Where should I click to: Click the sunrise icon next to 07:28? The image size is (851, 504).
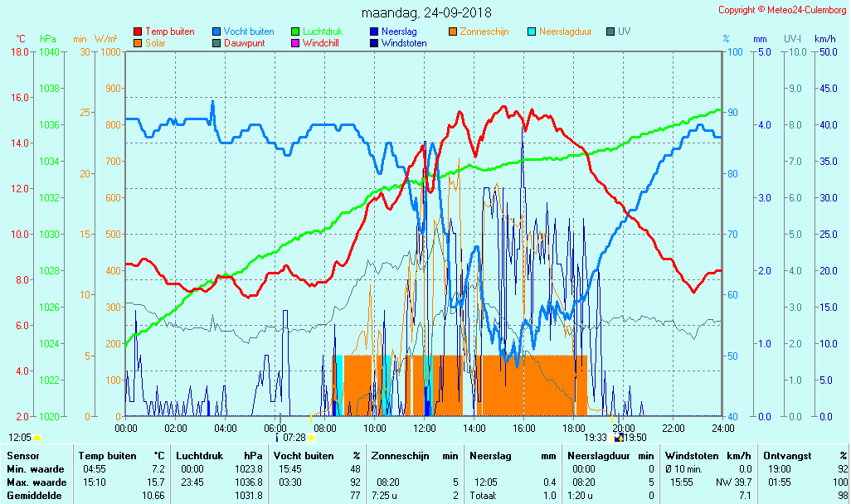pyautogui.click(x=312, y=437)
